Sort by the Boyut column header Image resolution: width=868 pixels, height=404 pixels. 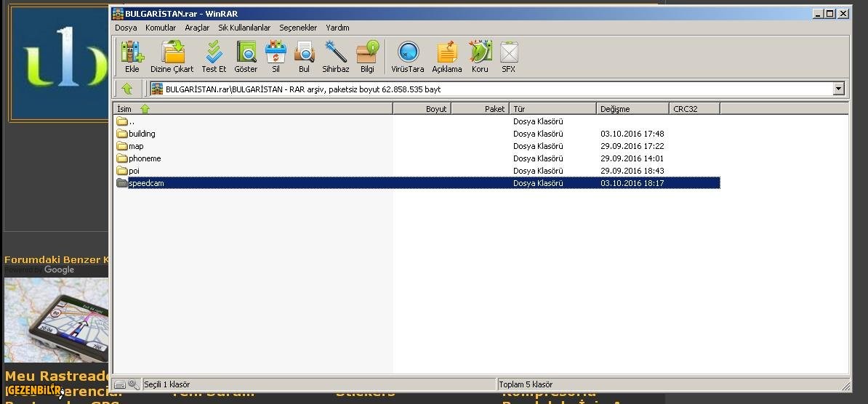coord(422,109)
